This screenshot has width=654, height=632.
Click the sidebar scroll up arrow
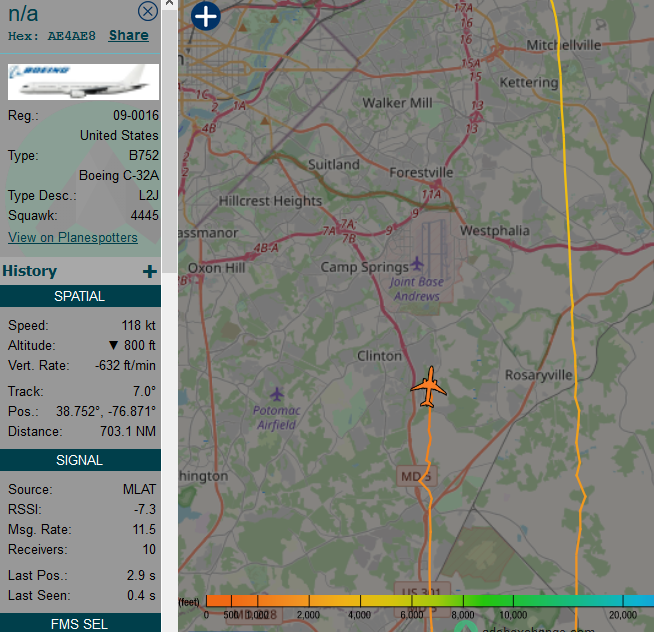pyautogui.click(x=169, y=3)
